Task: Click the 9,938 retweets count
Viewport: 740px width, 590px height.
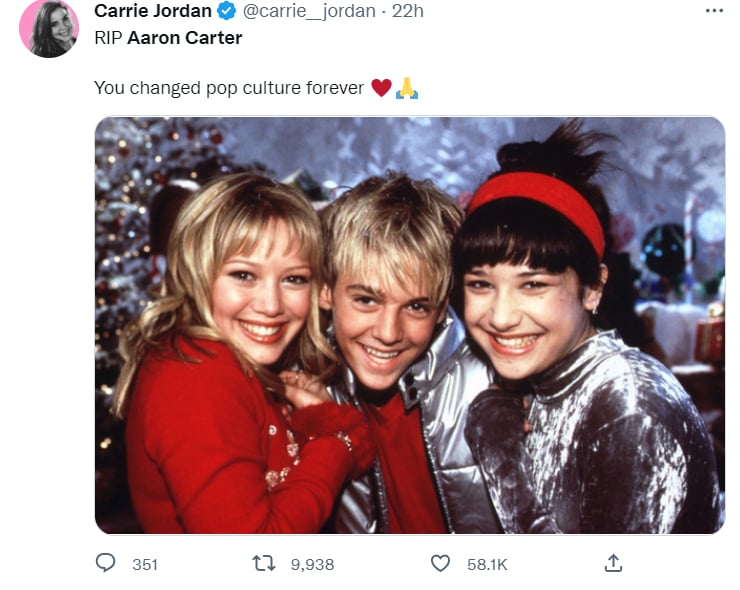Action: pyautogui.click(x=312, y=565)
